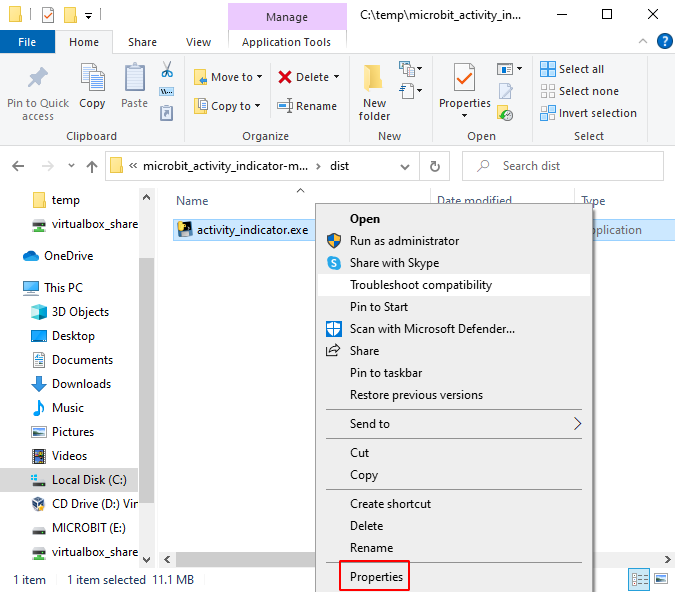Select Run as administrator
The image size is (675, 592).
click(404, 241)
